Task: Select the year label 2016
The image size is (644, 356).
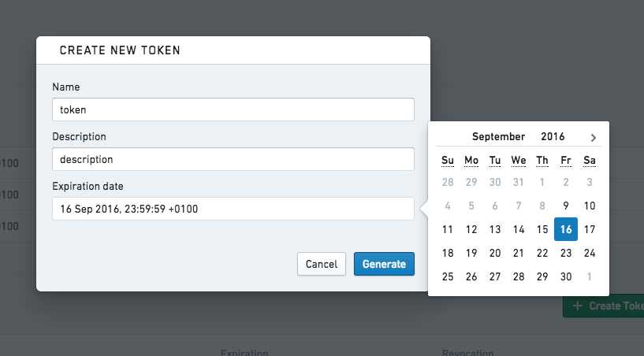Action: coord(553,137)
